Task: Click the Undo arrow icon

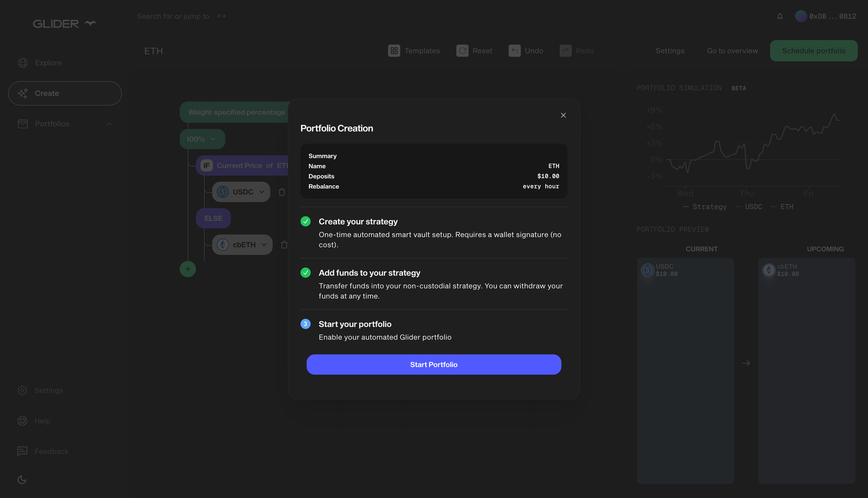Action: click(x=514, y=51)
